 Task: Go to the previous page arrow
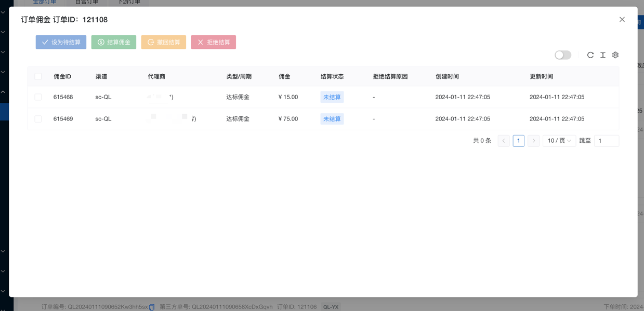[x=504, y=141]
